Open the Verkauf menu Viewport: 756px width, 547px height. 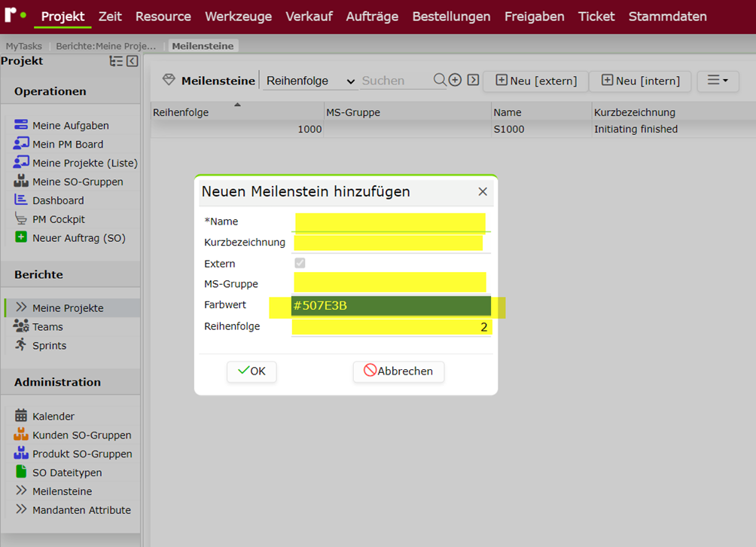coord(309,17)
